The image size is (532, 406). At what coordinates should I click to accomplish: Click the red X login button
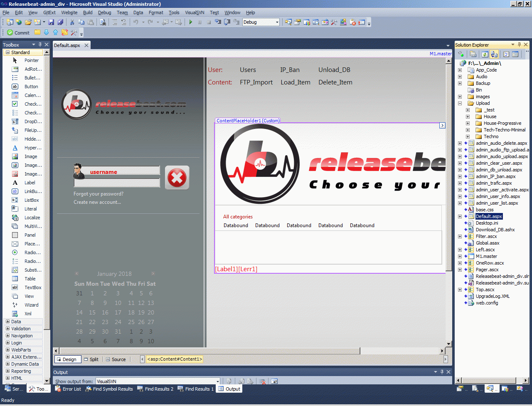[x=177, y=178]
